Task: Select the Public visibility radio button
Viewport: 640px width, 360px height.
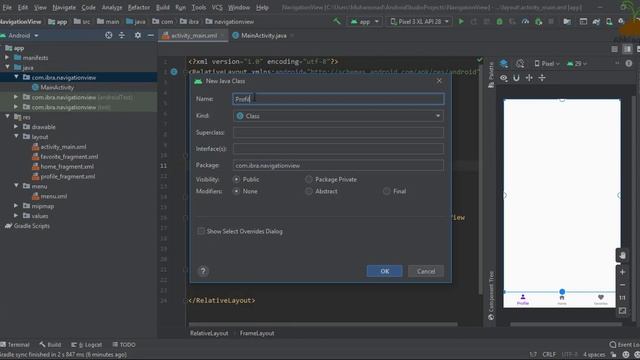Action: coord(236,179)
